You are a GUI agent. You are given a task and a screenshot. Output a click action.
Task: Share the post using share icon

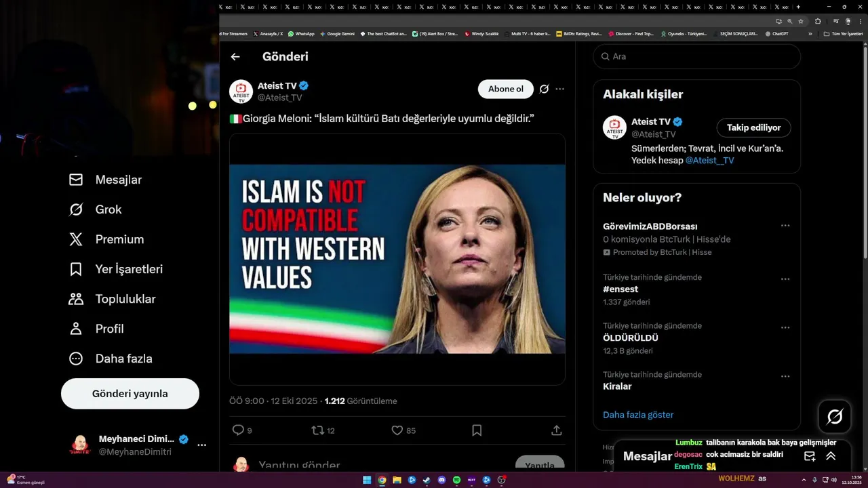point(556,430)
